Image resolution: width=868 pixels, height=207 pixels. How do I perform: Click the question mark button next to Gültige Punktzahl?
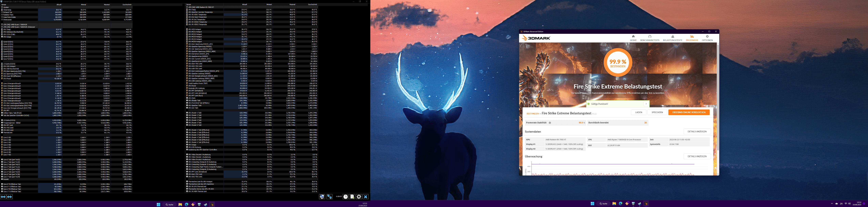tap(646, 104)
